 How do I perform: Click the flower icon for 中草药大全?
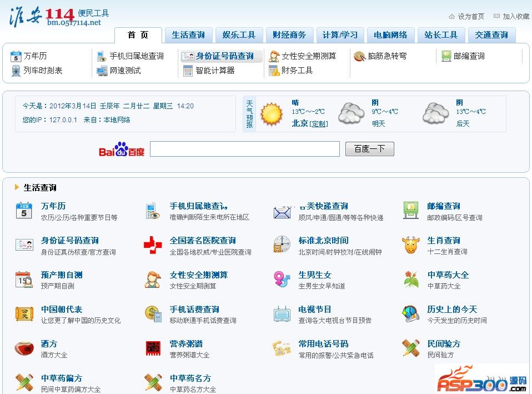(411, 280)
